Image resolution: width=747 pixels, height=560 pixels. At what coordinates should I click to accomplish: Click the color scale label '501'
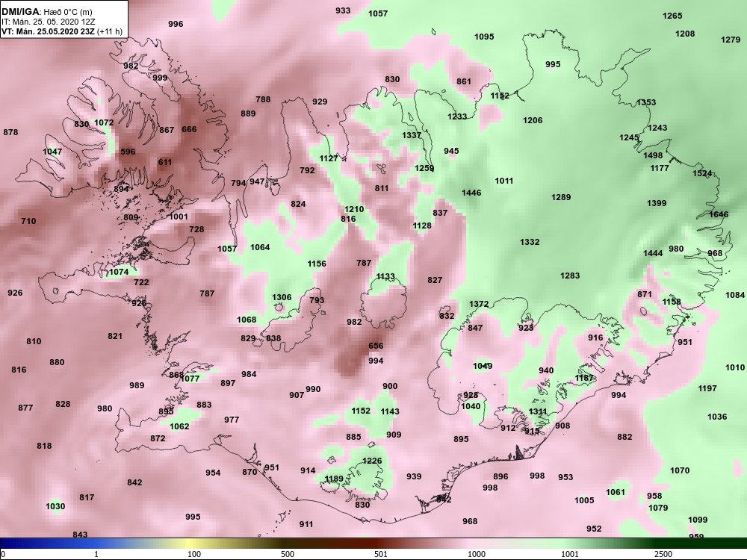(381, 554)
